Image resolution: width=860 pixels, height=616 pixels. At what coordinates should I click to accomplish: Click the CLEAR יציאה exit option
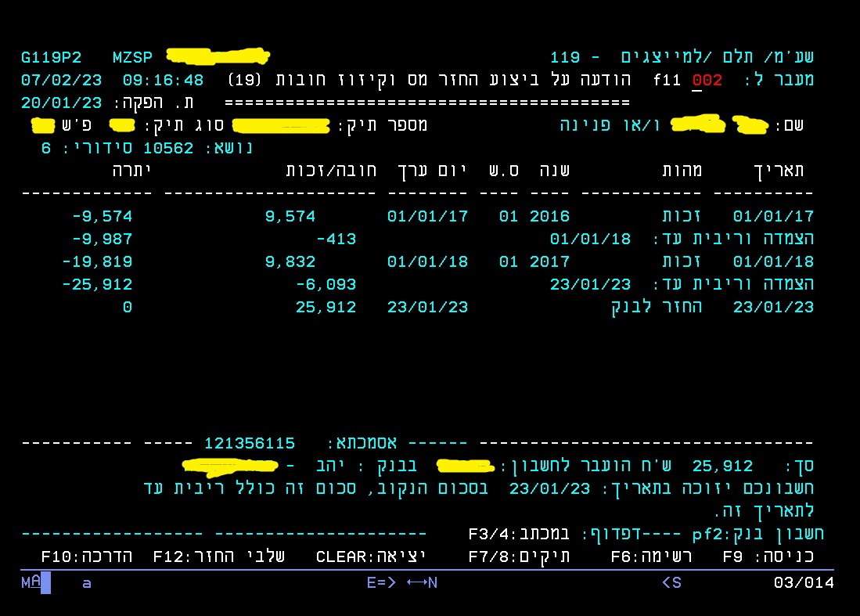(370, 557)
